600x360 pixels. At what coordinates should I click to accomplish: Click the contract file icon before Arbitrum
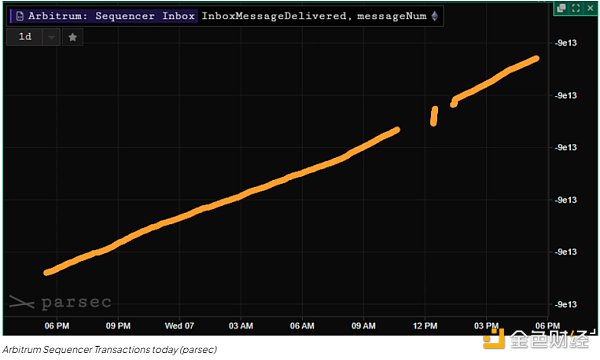[x=20, y=16]
